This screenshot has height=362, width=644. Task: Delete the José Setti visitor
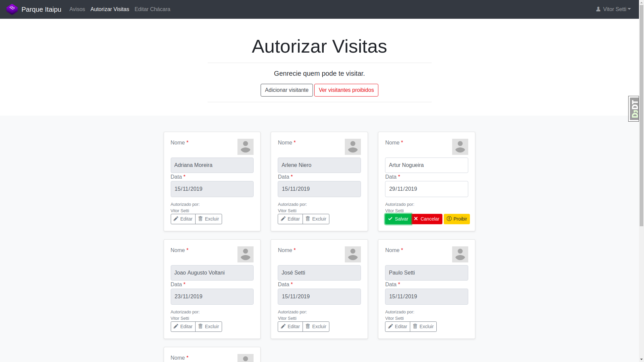(x=316, y=326)
